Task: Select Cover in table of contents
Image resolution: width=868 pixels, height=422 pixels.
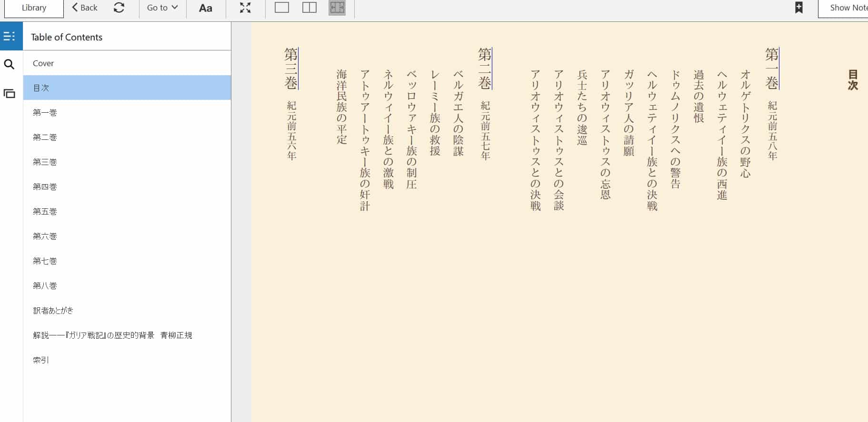Action: point(43,63)
